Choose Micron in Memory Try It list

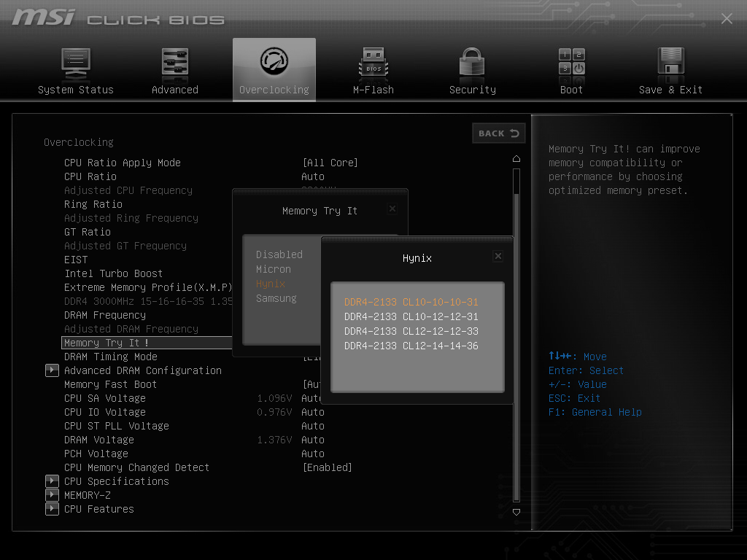tap(274, 270)
